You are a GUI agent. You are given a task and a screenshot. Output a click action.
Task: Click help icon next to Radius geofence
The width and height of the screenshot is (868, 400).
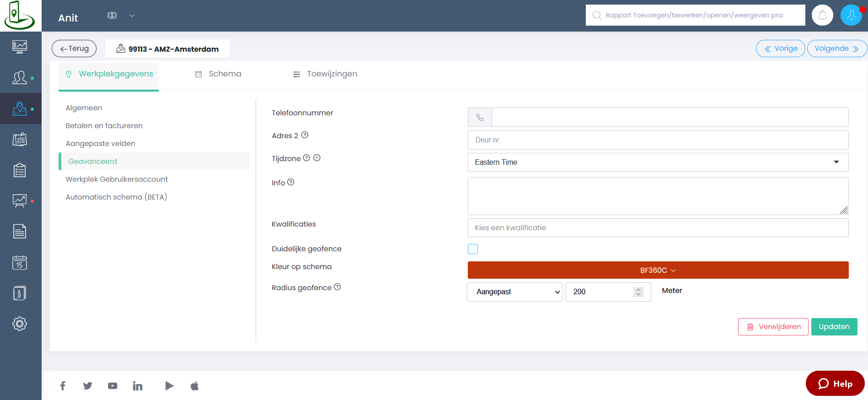(338, 287)
